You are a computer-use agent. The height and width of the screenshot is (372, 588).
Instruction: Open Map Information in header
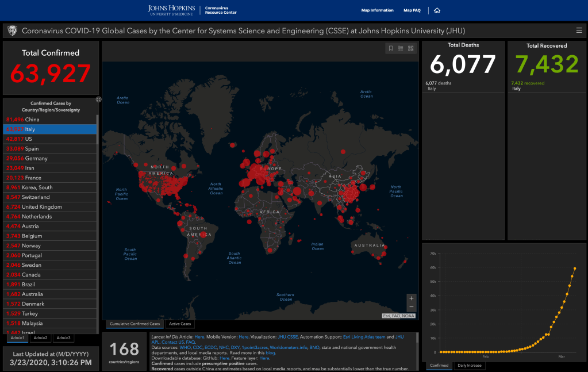377,10
